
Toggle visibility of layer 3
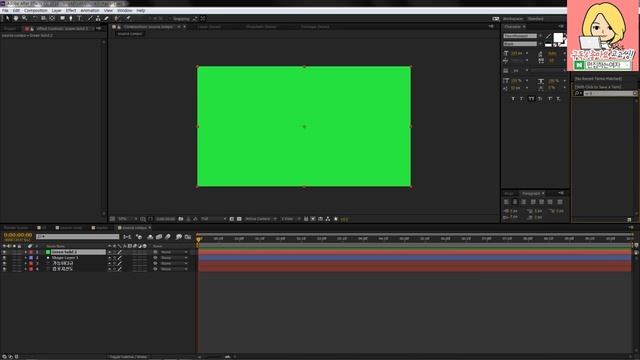4,264
